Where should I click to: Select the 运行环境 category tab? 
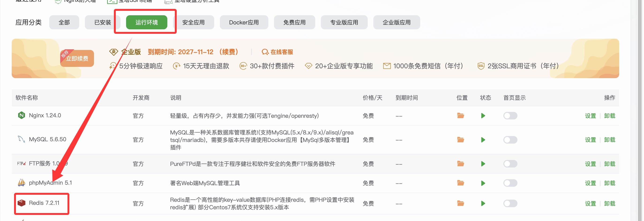pos(146,23)
